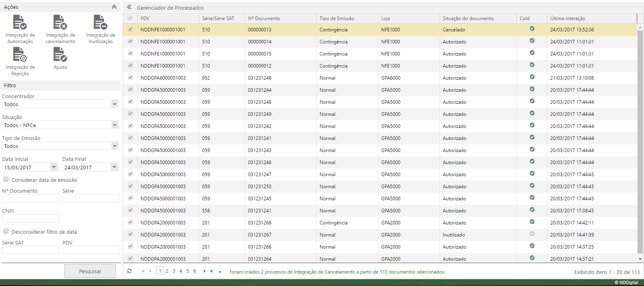The image size is (644, 286).
Task: Open the Tipo de Emissão dropdown
Action: pos(114,146)
